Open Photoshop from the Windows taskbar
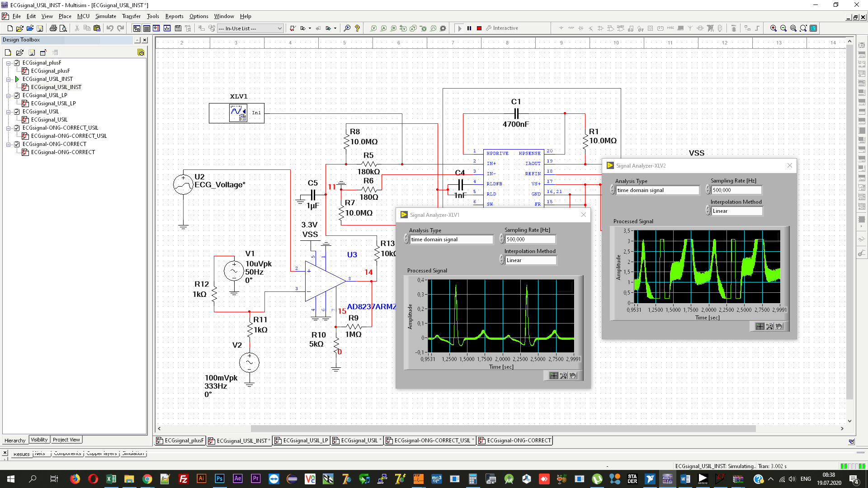This screenshot has width=868, height=488. point(220,479)
